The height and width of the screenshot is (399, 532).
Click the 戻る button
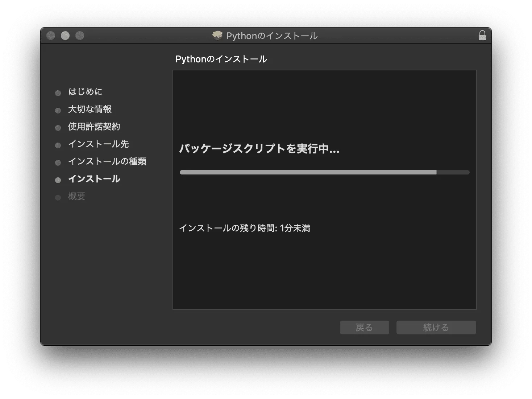364,328
